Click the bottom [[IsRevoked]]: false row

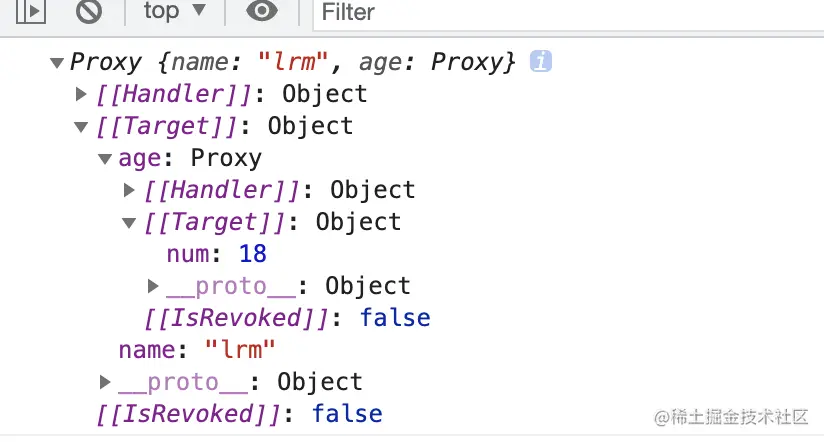(x=239, y=414)
